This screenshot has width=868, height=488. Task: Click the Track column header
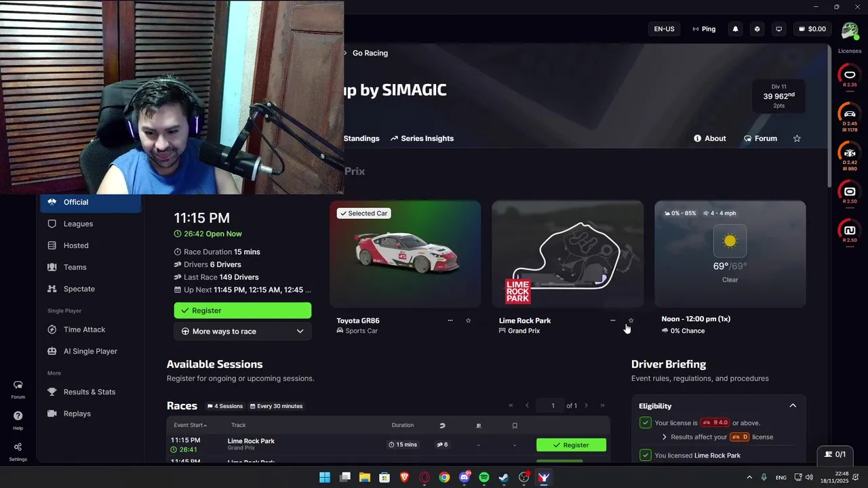click(x=238, y=425)
